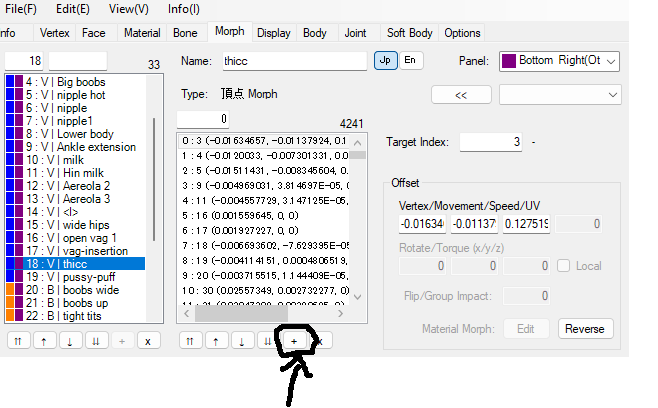The width and height of the screenshot is (658, 408).
Task: Click the Material Morph Edit button
Action: pos(526,329)
